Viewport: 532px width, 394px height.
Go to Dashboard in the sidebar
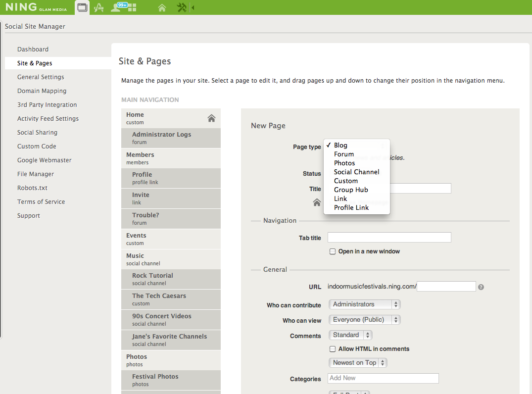[33, 49]
